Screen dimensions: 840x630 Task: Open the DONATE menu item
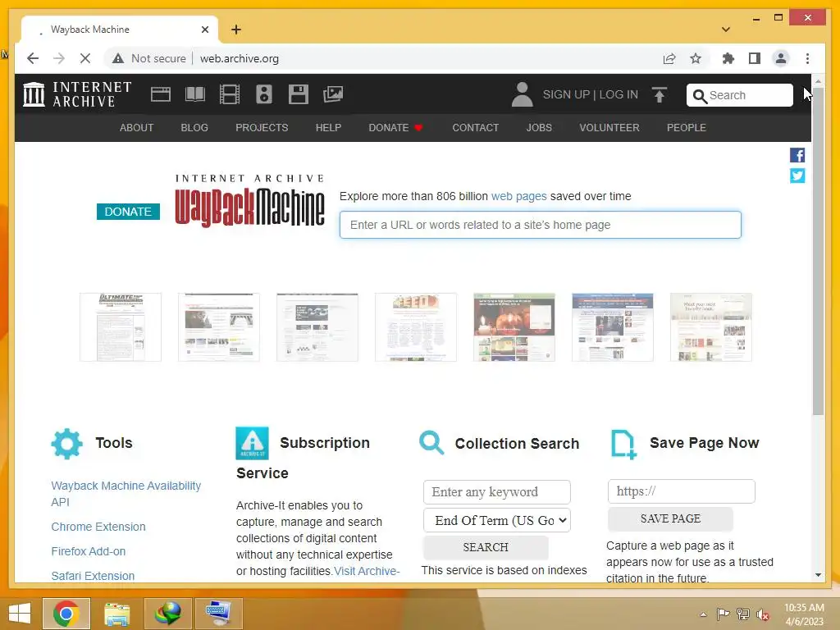point(396,127)
